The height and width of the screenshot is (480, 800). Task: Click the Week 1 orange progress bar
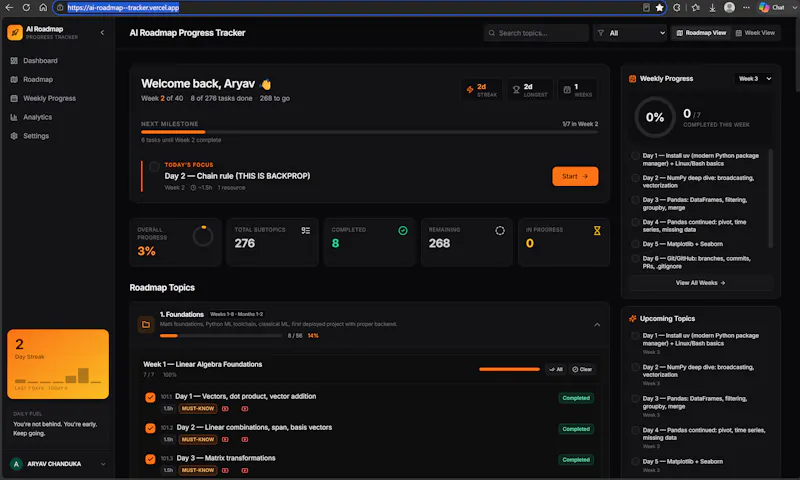pos(509,369)
